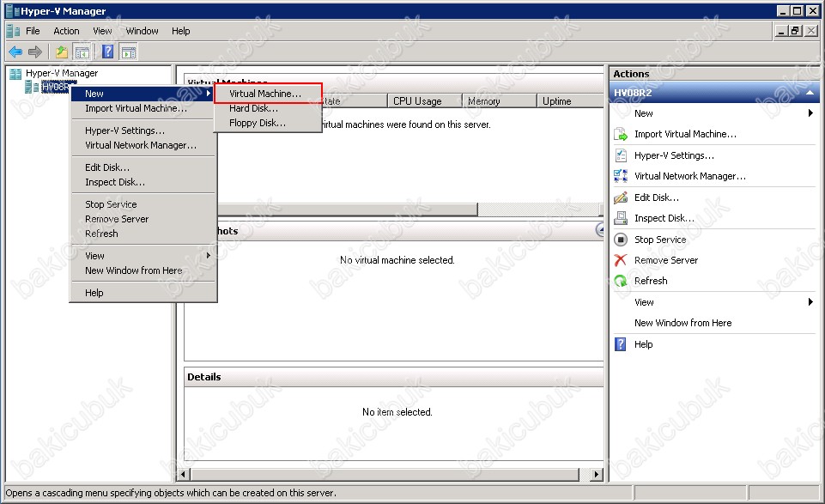Choose Virtual Machine... from New submenu
This screenshot has width=825, height=504.
coord(268,94)
